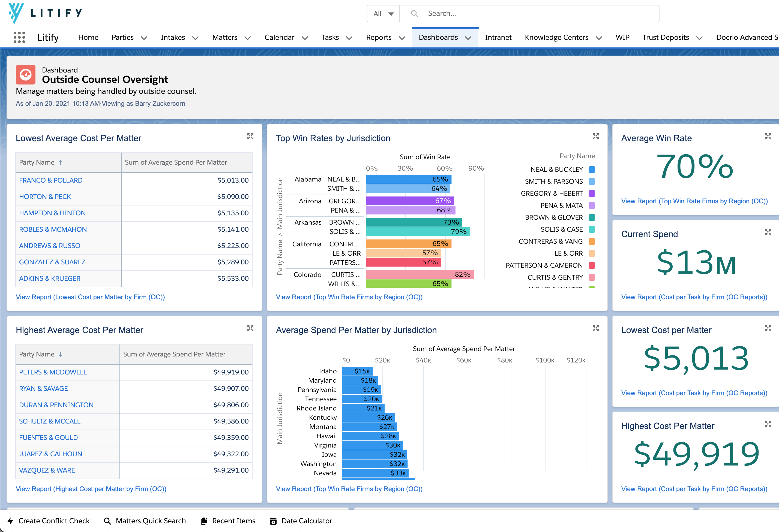The height and width of the screenshot is (532, 779).
Task: Open PETERS & MCDOWELL party link
Action: 53,372
